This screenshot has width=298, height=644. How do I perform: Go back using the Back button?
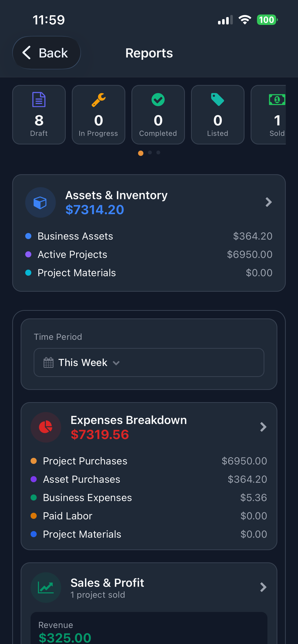(47, 53)
